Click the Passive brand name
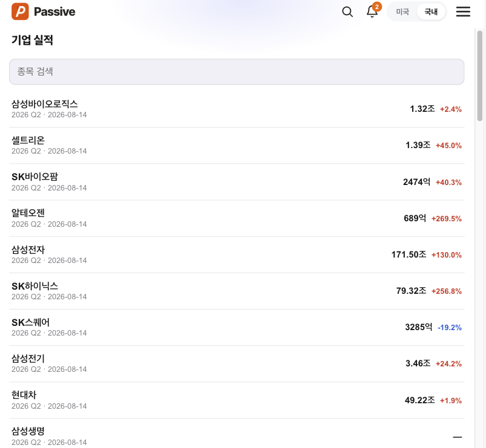This screenshot has width=486, height=448. pos(54,11)
